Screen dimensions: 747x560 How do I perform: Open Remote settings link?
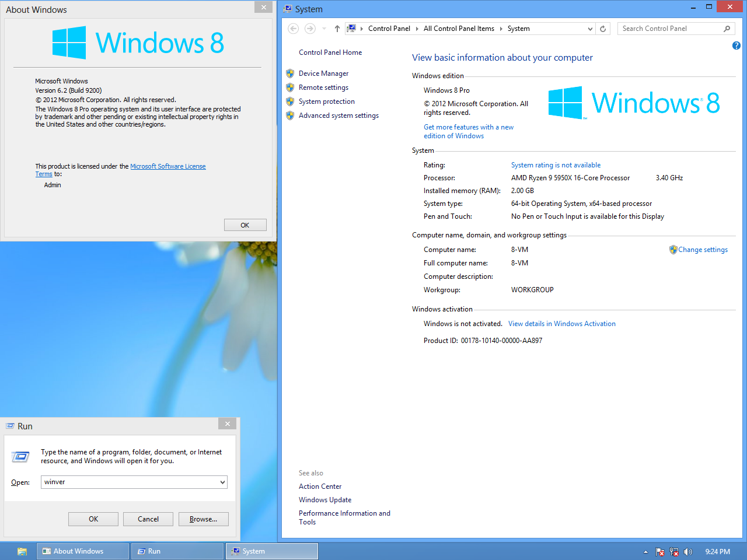323,87
